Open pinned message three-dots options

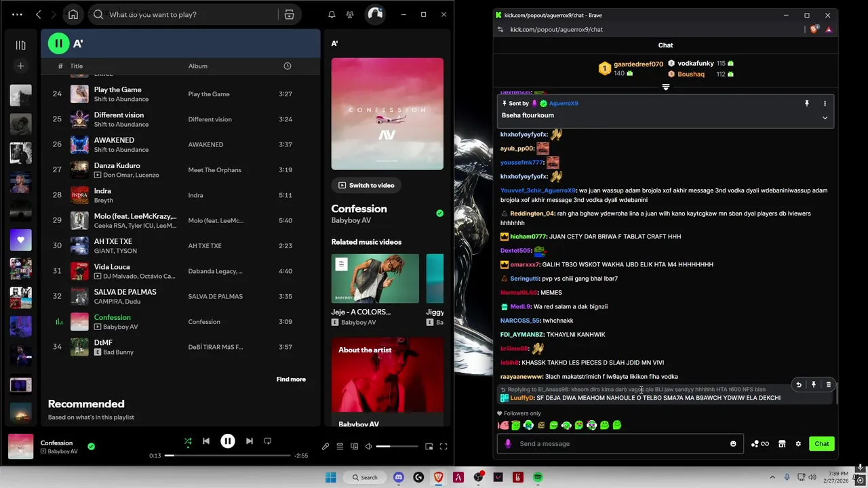[825, 103]
